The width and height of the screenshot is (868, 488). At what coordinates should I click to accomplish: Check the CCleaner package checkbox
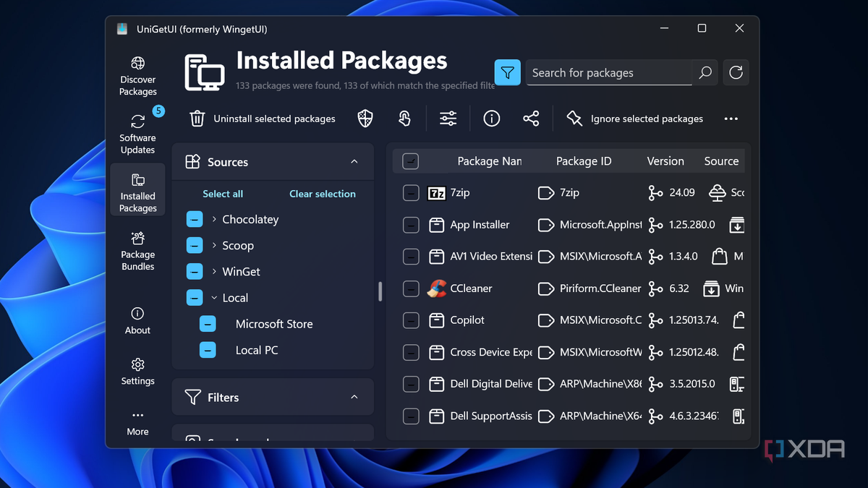click(x=411, y=288)
